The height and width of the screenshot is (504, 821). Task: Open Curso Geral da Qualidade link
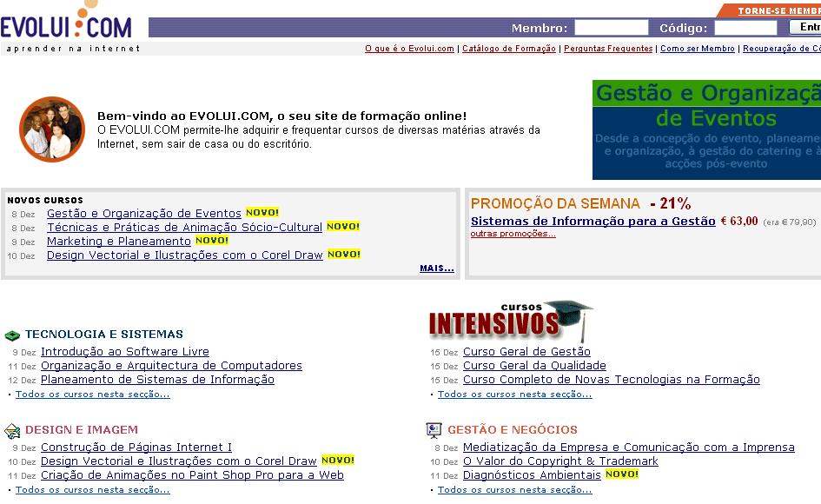[x=534, y=366]
